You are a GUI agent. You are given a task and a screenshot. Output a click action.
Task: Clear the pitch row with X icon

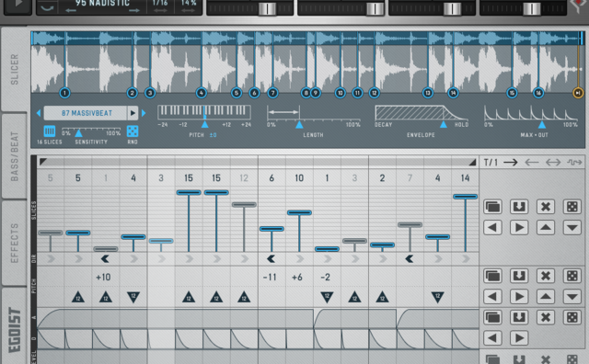546,276
